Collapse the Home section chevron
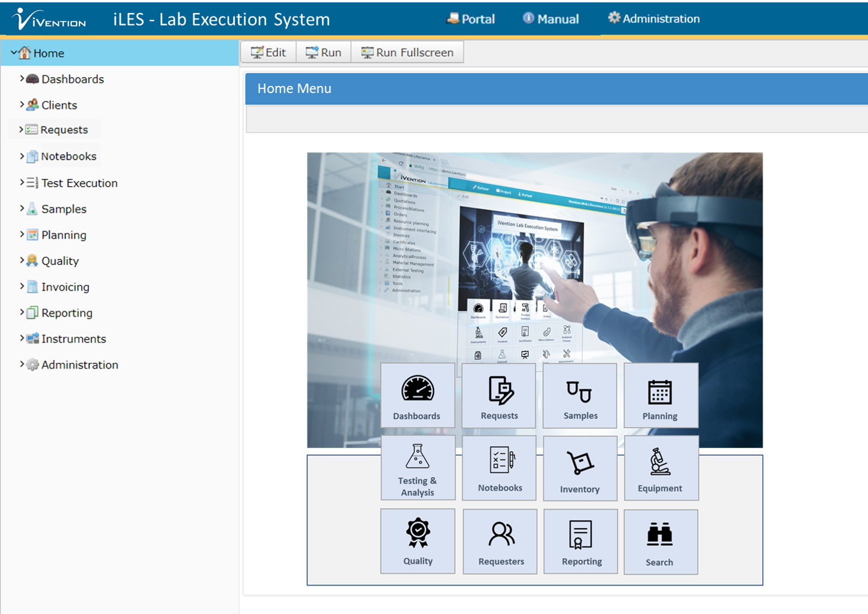The width and height of the screenshot is (868, 614). (x=12, y=53)
